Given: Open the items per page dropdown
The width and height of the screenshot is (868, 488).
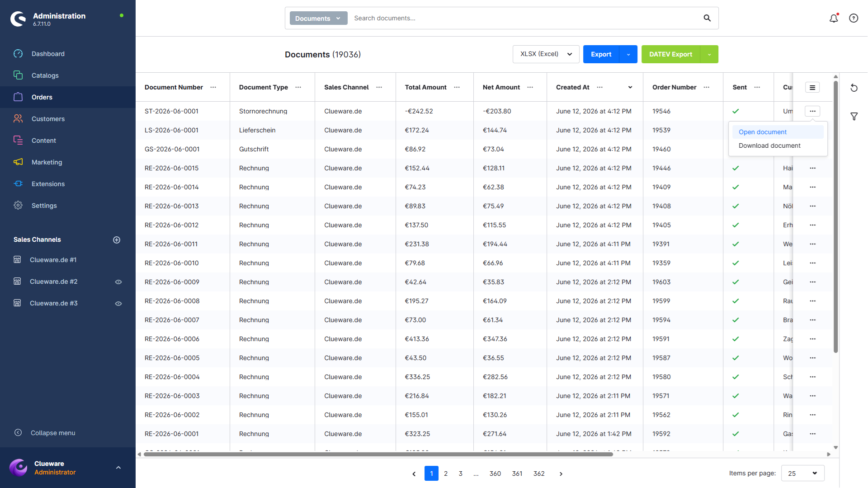Looking at the screenshot, I should [803, 473].
